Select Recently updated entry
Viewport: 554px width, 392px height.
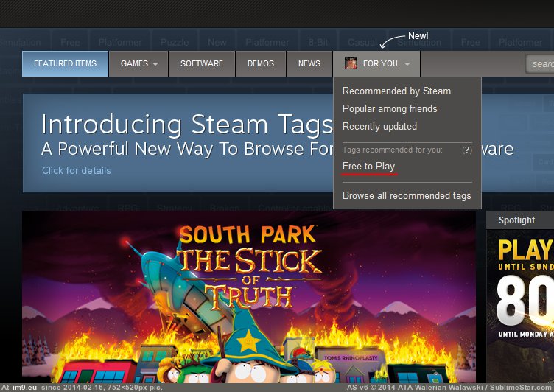[x=379, y=127]
